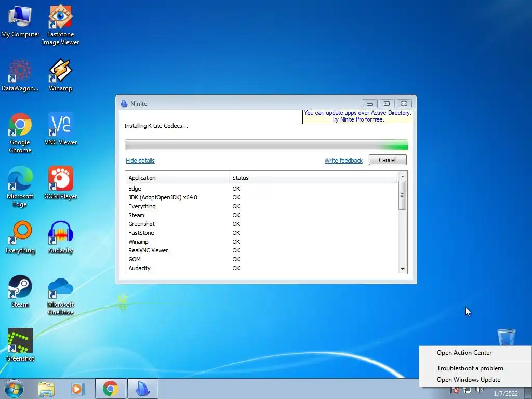Maximize the Ninite window

click(387, 103)
